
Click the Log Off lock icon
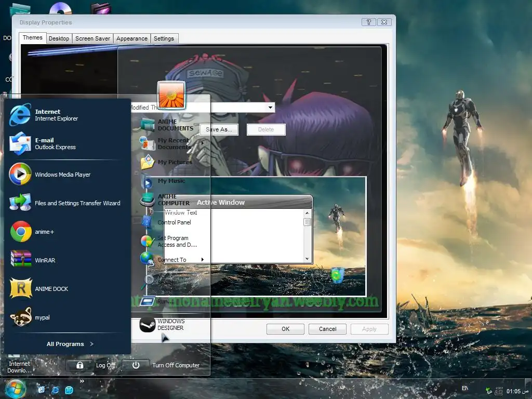click(x=79, y=365)
